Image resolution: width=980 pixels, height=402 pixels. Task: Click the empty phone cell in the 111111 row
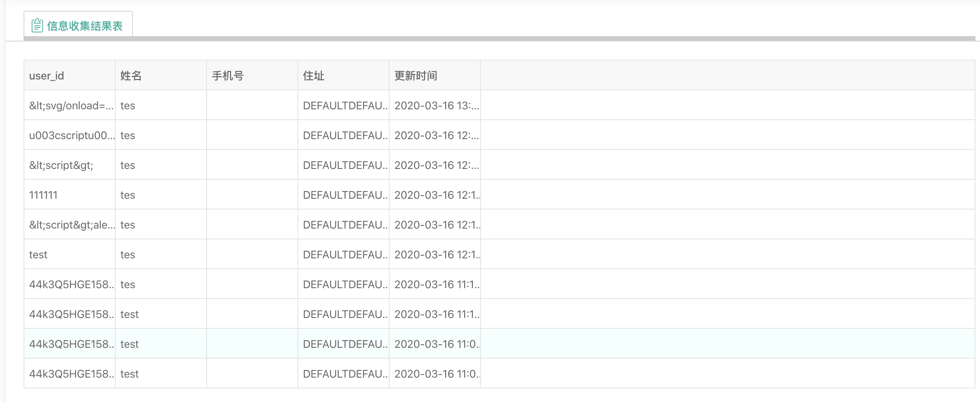[252, 195]
